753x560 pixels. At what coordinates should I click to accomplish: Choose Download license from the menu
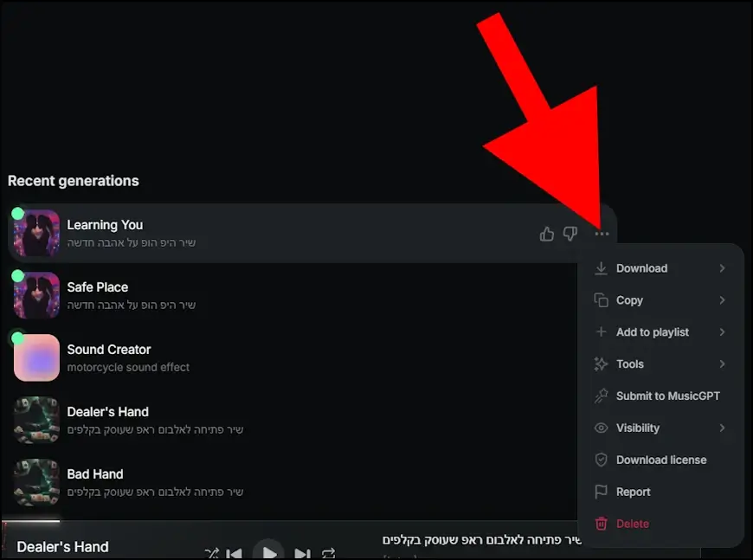coord(661,460)
